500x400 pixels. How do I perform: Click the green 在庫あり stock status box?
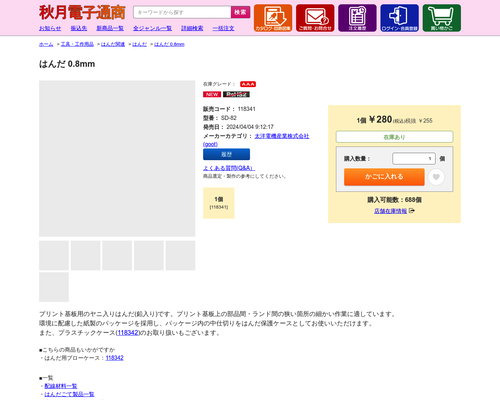(x=394, y=137)
